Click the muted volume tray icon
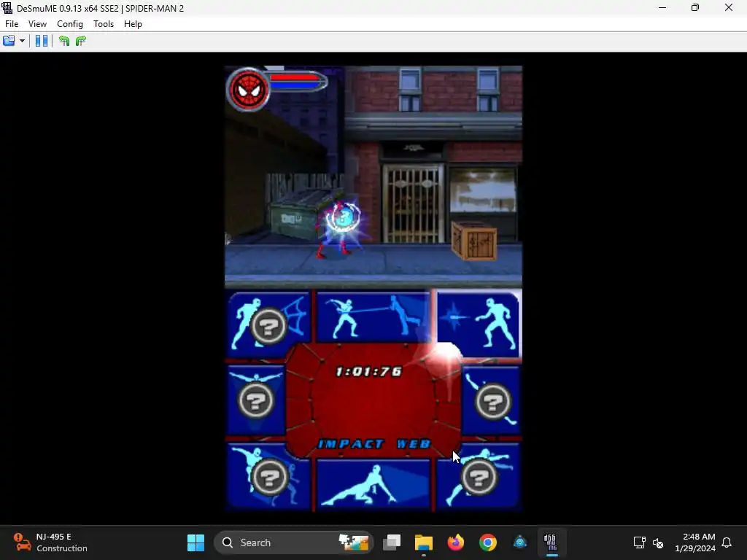This screenshot has width=747, height=560. pos(658,542)
